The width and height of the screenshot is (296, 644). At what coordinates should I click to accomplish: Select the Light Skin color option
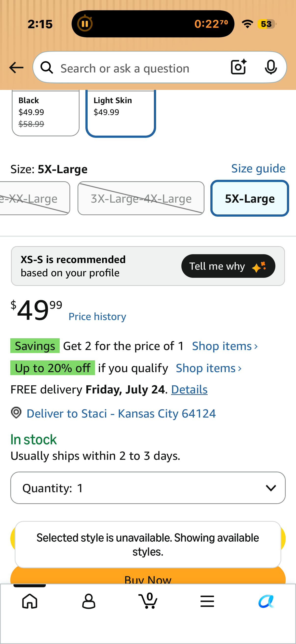[121, 113]
